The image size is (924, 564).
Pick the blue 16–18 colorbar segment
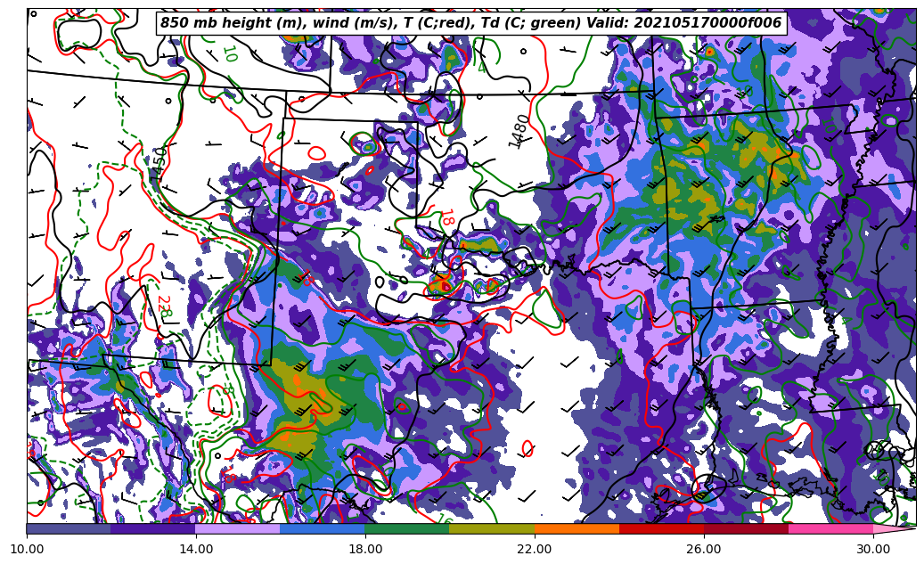[323, 528]
